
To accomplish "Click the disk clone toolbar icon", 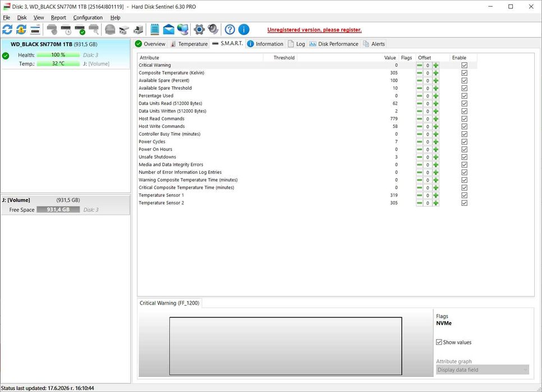I will tap(124, 30).
